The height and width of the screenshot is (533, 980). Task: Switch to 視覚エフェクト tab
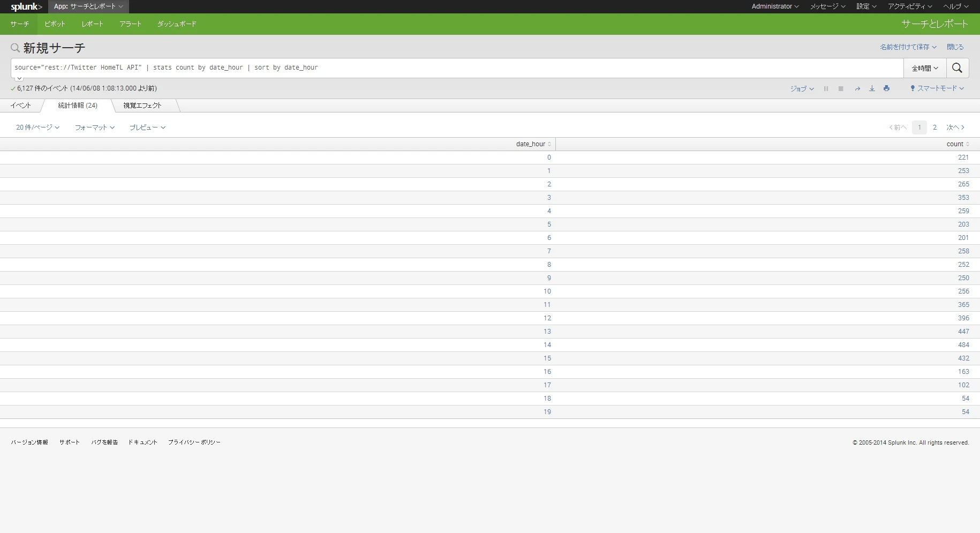point(142,106)
